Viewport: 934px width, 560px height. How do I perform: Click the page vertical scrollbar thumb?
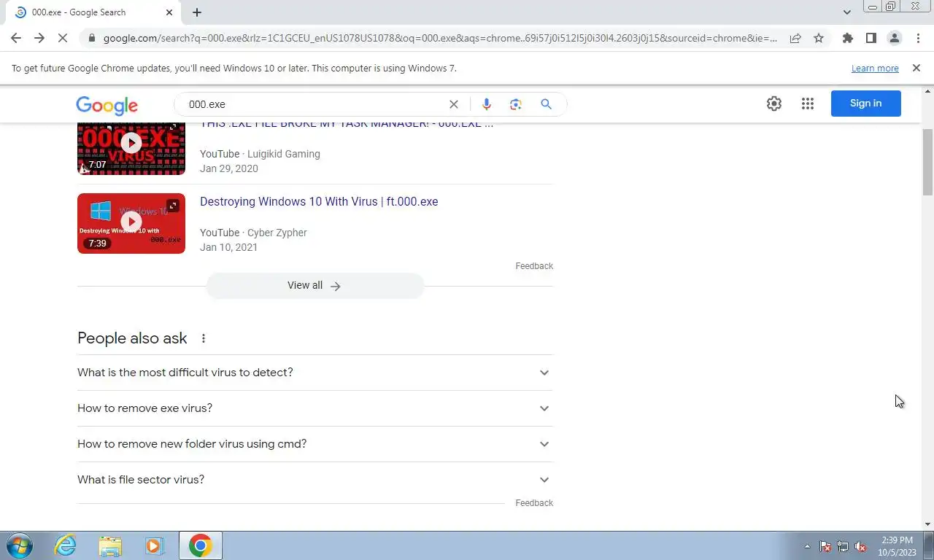coord(927,162)
